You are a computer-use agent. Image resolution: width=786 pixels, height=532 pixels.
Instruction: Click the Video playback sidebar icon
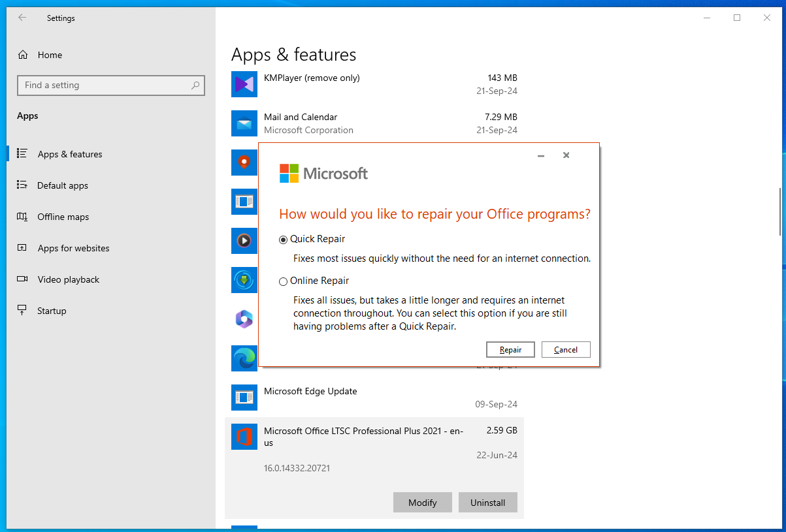click(x=22, y=279)
